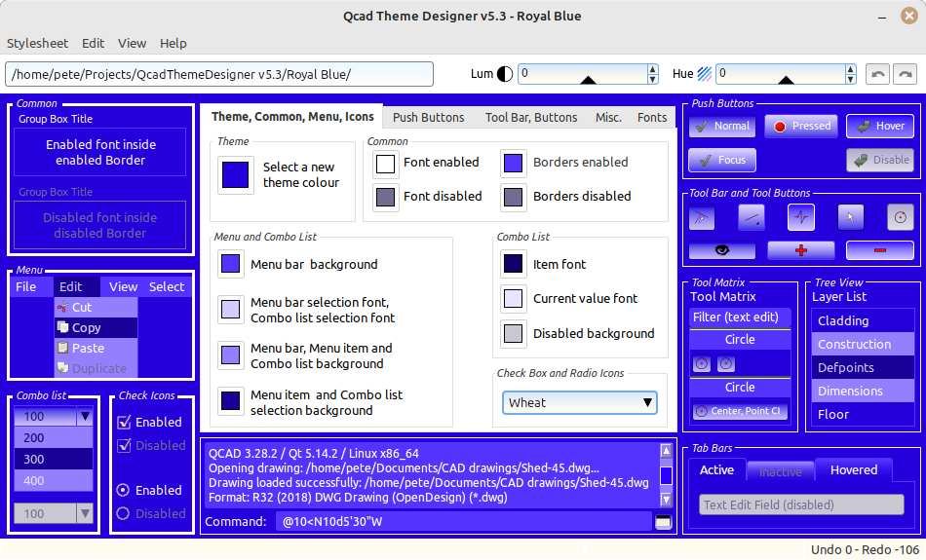The image size is (926, 560).
Task: Open the top-level View menu
Action: pos(132,43)
